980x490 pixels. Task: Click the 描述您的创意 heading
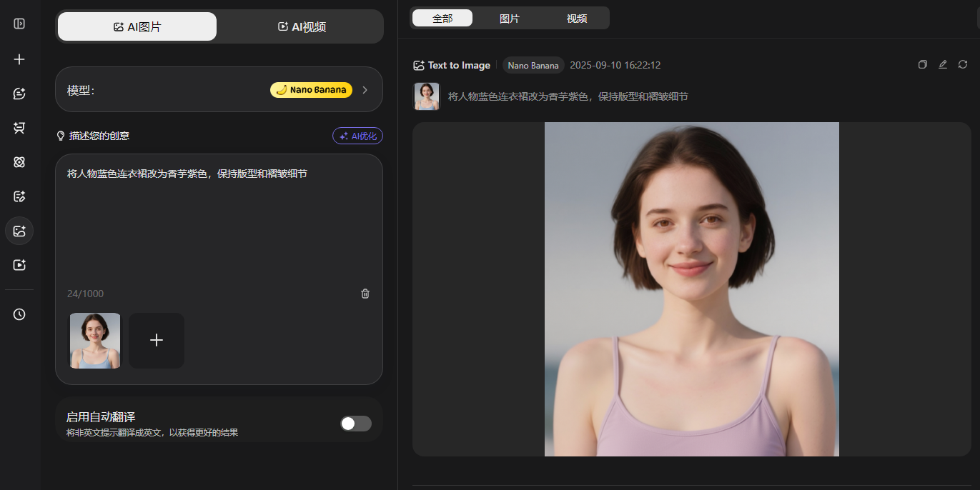tap(99, 136)
